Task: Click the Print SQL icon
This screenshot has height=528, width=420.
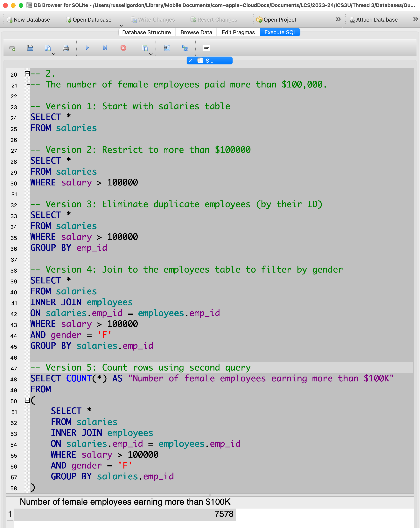Action: click(66, 48)
